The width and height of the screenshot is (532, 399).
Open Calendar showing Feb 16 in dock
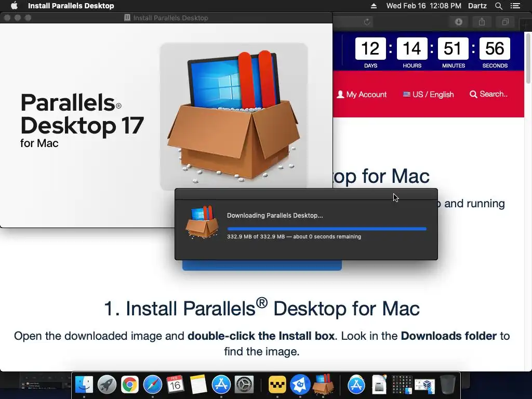(176, 385)
